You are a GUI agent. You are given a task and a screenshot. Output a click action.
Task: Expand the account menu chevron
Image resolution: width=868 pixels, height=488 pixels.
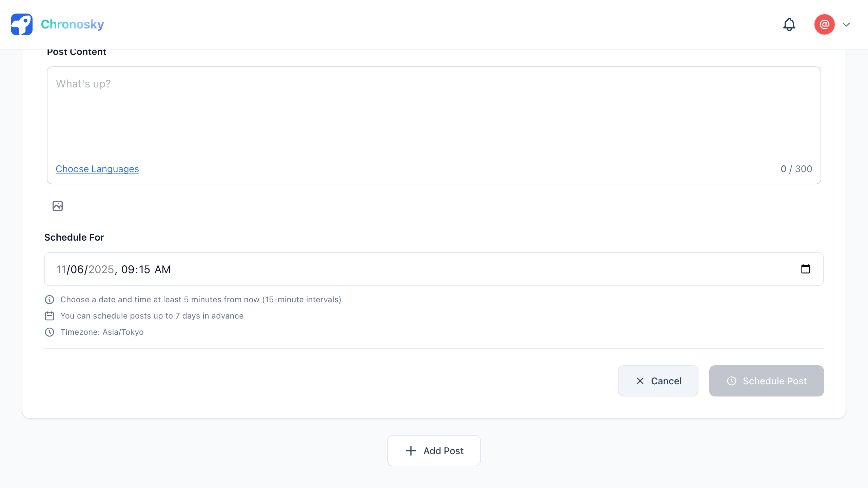pos(846,24)
